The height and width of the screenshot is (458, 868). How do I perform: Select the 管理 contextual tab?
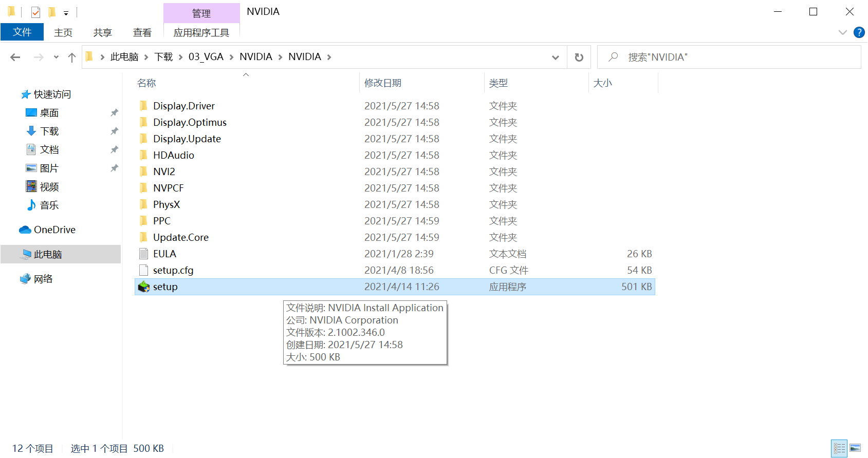(201, 13)
